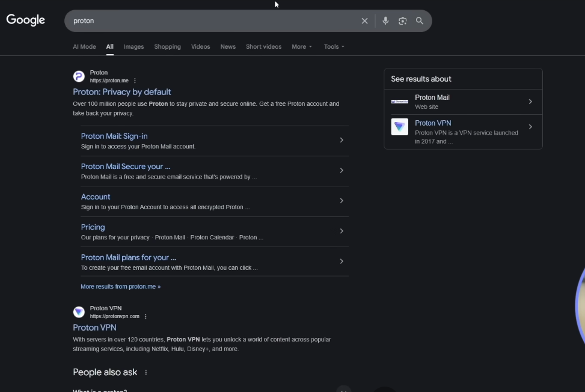
Task: Start voice search with microphone icon
Action: (385, 21)
